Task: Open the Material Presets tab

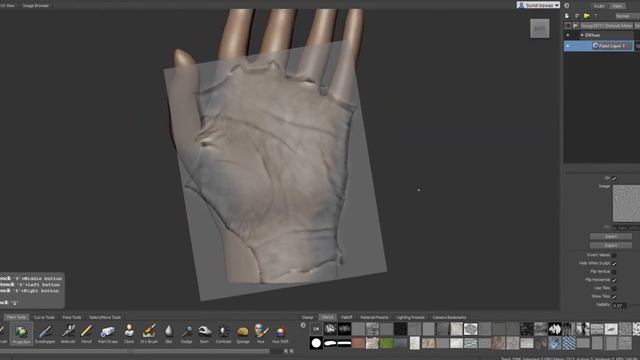Action: (x=374, y=317)
